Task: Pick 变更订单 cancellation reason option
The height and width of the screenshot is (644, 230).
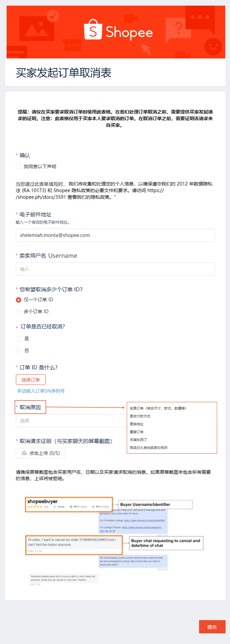Action: coord(158,408)
